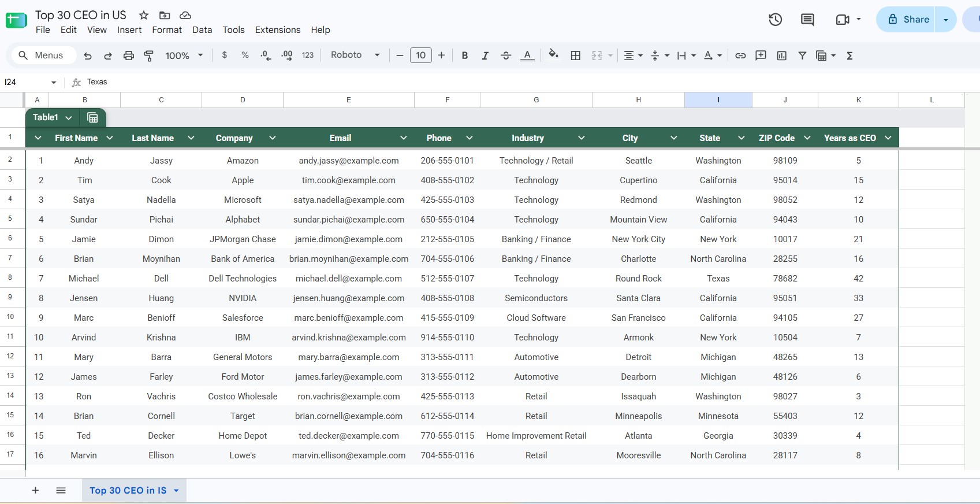Toggle bold formatting
The height and width of the screenshot is (504, 980).
point(465,55)
